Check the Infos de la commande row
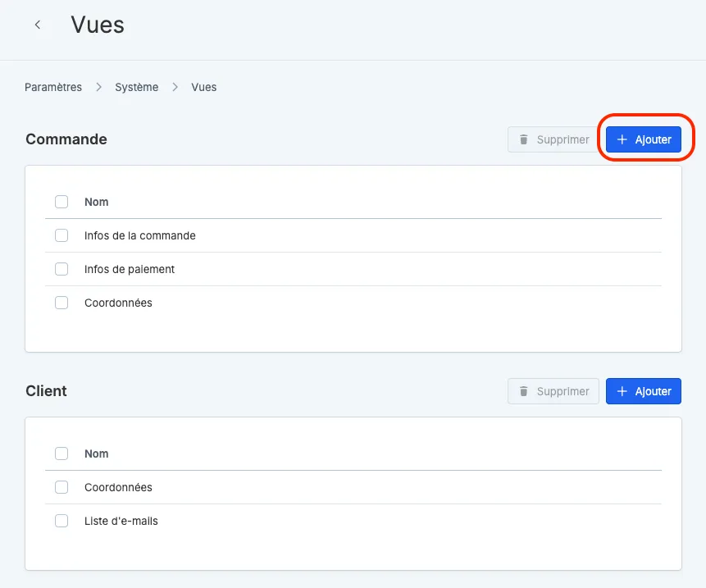This screenshot has height=588, width=706. (61, 235)
